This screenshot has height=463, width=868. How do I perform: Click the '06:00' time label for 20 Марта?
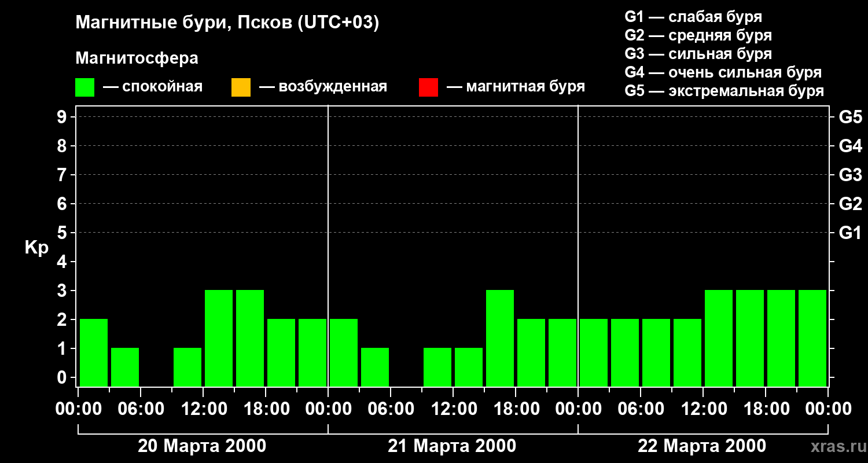[x=141, y=409]
